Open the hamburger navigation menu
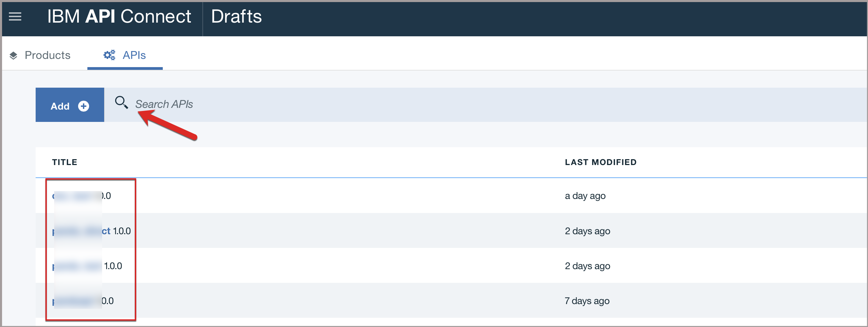Image resolution: width=868 pixels, height=327 pixels. click(15, 16)
